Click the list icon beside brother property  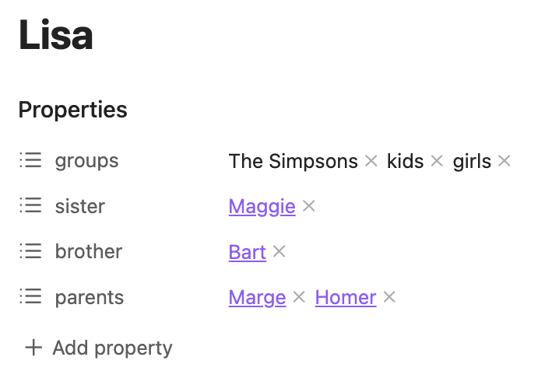coord(30,251)
